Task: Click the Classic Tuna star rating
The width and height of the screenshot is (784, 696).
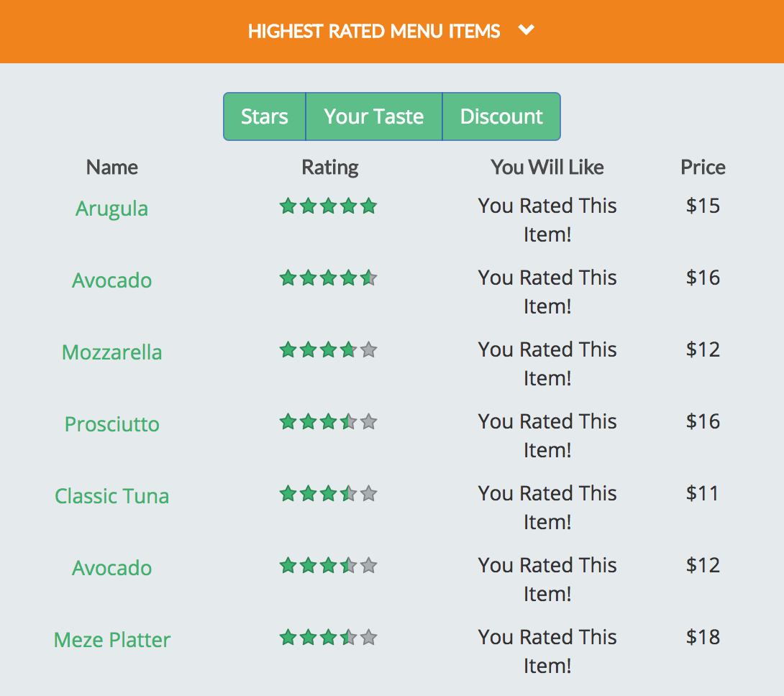Action: click(329, 493)
